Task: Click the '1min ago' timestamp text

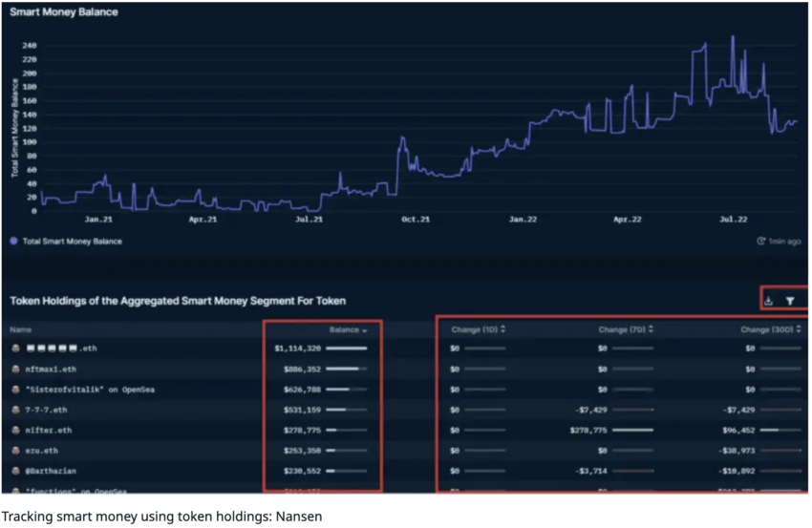Action: point(784,242)
